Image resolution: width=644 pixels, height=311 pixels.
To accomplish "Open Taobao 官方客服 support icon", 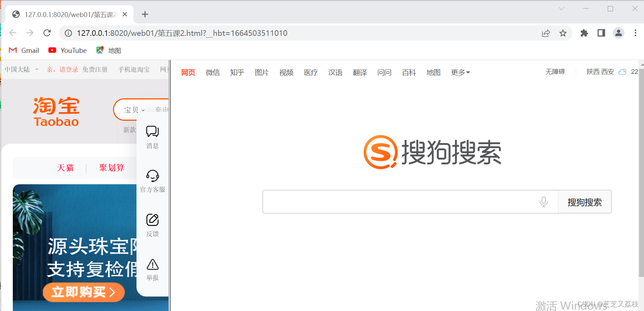I will (152, 181).
